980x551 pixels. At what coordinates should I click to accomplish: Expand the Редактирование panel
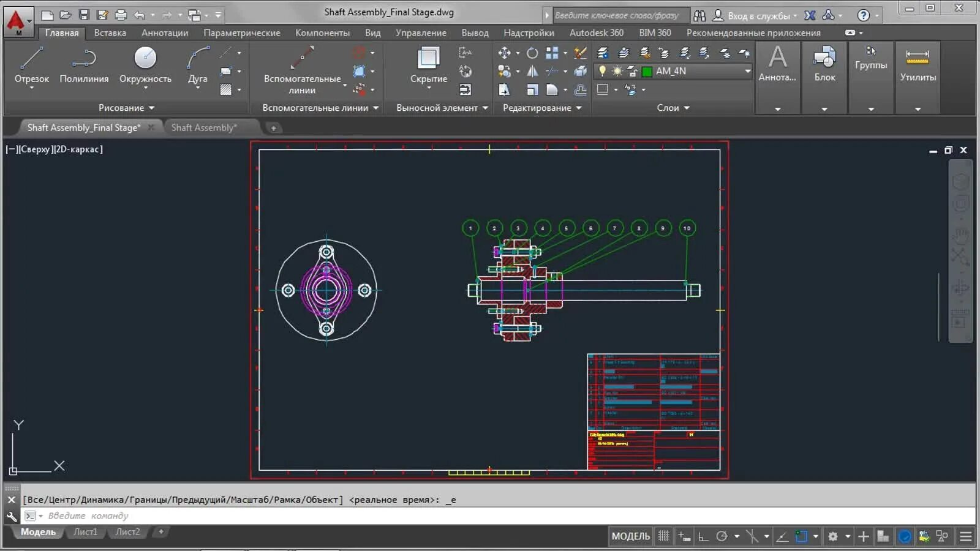[579, 108]
